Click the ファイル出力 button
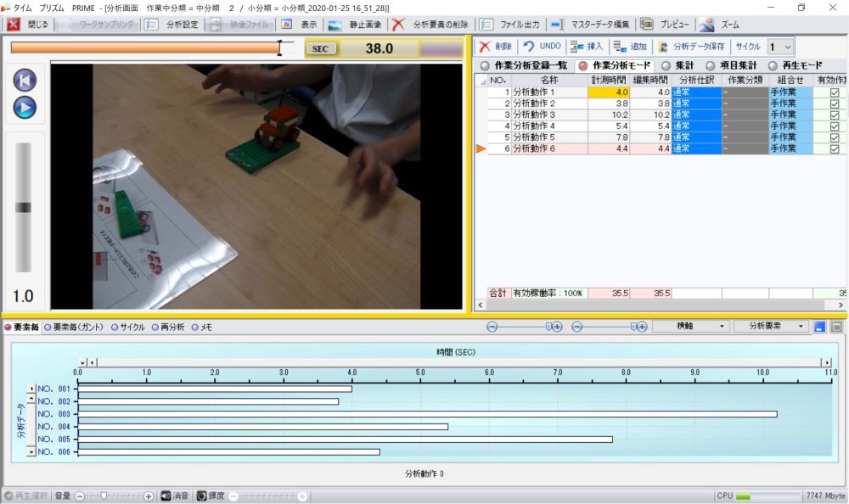Image resolution: width=849 pixels, height=504 pixels. click(509, 25)
